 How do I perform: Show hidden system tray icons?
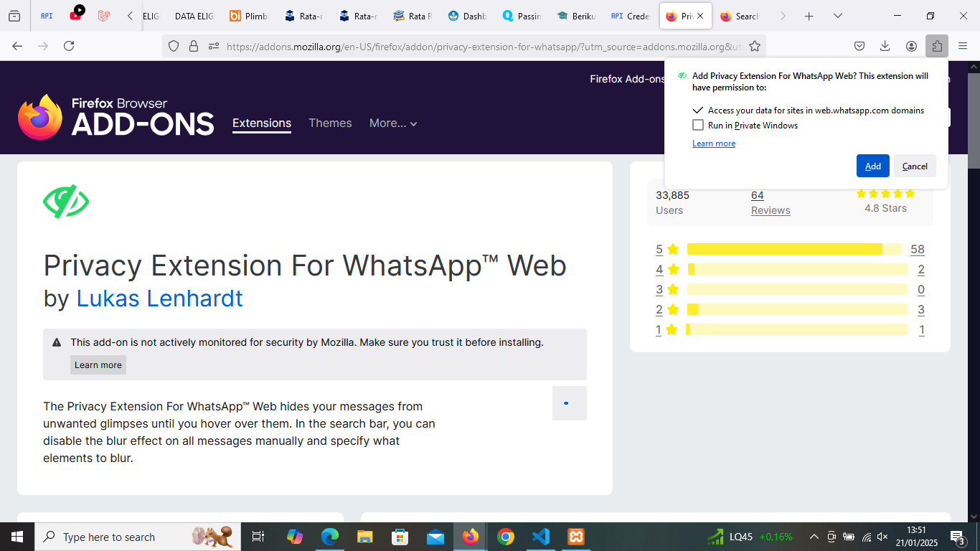pyautogui.click(x=814, y=537)
